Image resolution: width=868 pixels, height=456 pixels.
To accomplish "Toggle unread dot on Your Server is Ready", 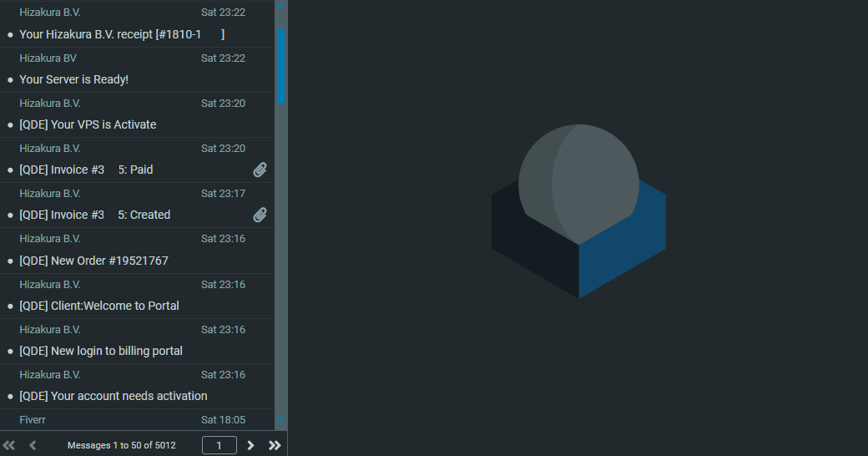I will click(10, 80).
